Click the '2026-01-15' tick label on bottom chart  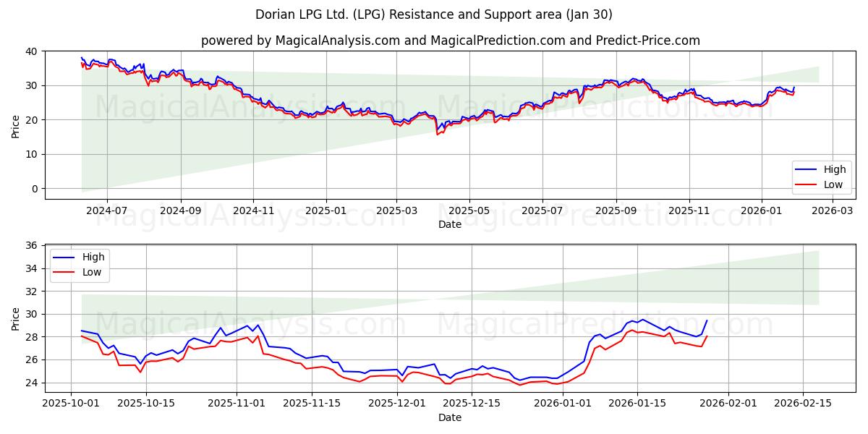coord(638,403)
